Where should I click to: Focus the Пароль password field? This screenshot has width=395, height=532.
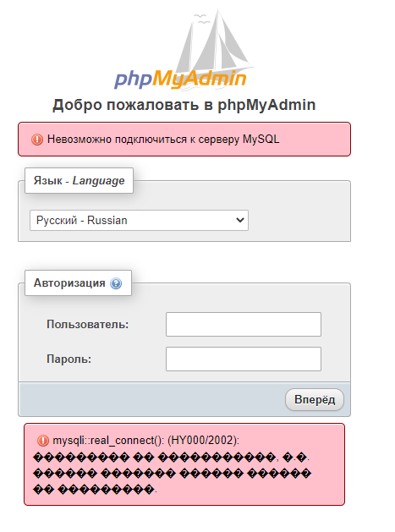pos(244,359)
